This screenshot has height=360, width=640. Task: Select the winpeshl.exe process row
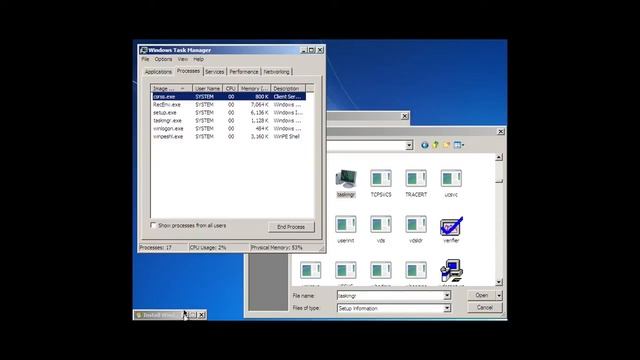(x=229, y=137)
